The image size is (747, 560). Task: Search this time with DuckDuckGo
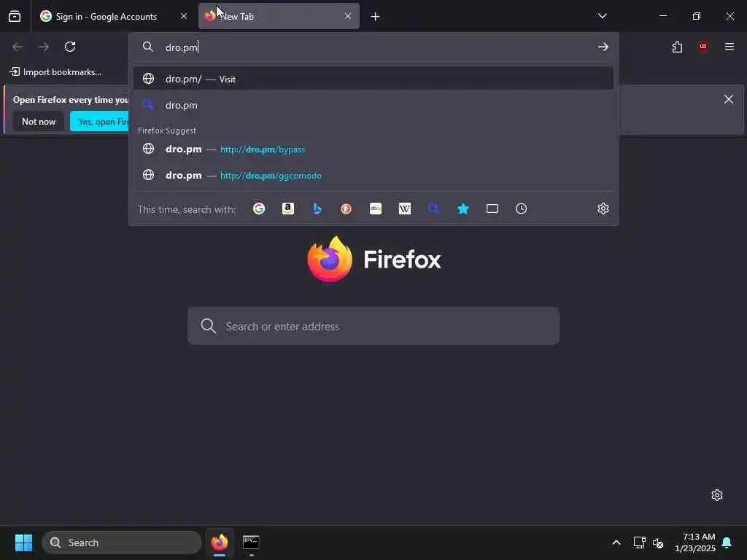tap(347, 209)
